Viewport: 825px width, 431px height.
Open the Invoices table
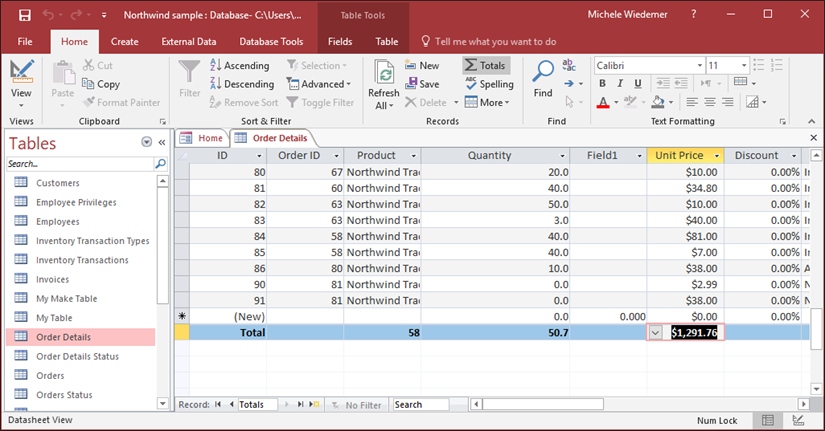coord(53,279)
